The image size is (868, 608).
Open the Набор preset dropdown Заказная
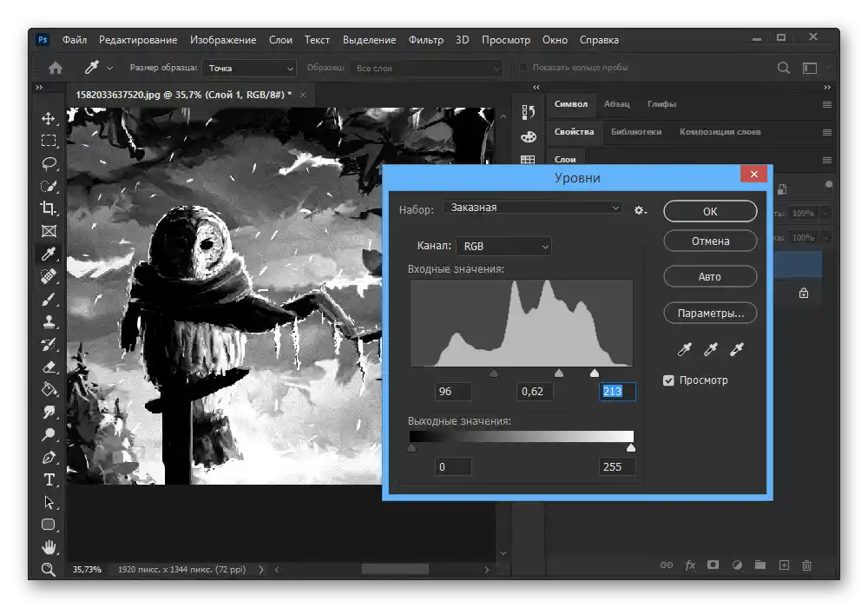click(533, 208)
